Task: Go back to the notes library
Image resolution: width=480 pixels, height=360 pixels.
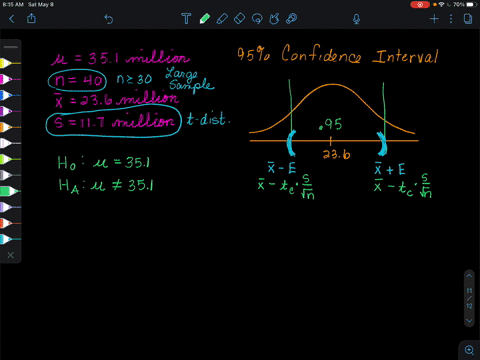Action: [12, 19]
